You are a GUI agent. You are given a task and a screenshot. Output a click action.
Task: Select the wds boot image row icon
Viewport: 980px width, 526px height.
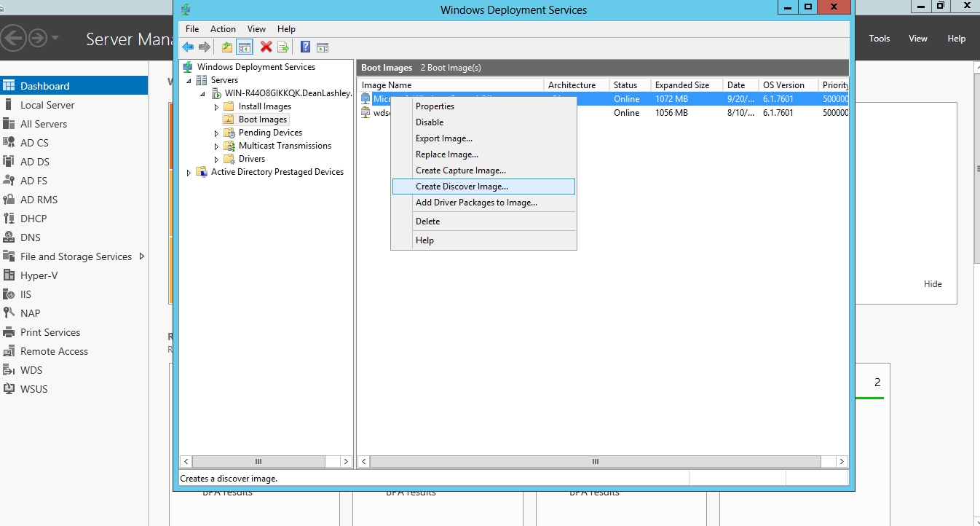(x=366, y=113)
